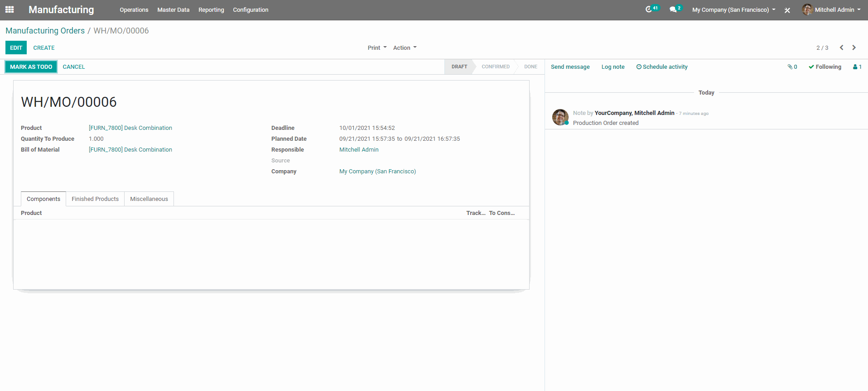This screenshot has width=868, height=391.
Task: Click the Draft status stage
Action: point(459,67)
